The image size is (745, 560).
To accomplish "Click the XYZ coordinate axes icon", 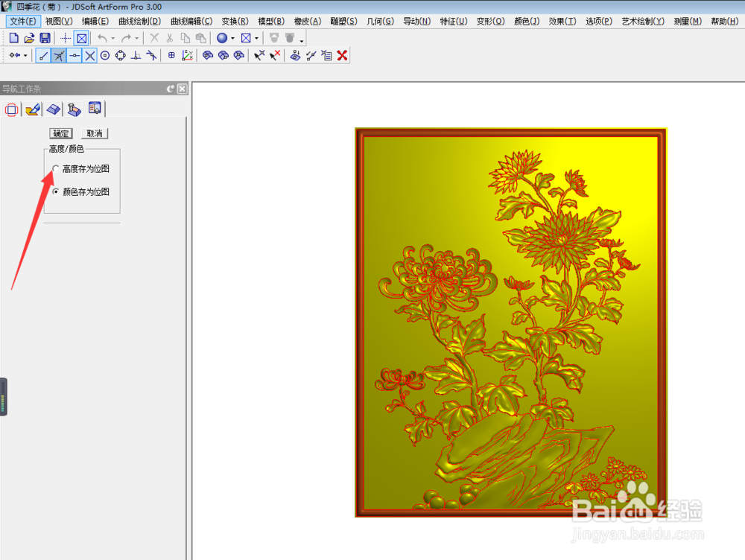I will 187,56.
